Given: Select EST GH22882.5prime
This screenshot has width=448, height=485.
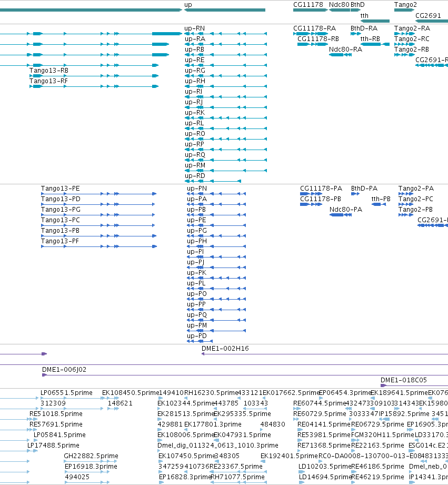Looking at the screenshot, I should [91, 456].
